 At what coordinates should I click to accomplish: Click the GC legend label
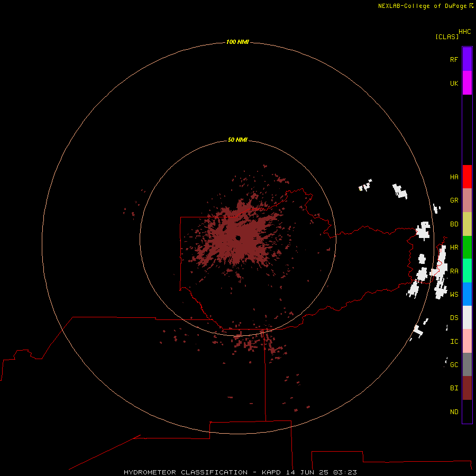coord(454,364)
